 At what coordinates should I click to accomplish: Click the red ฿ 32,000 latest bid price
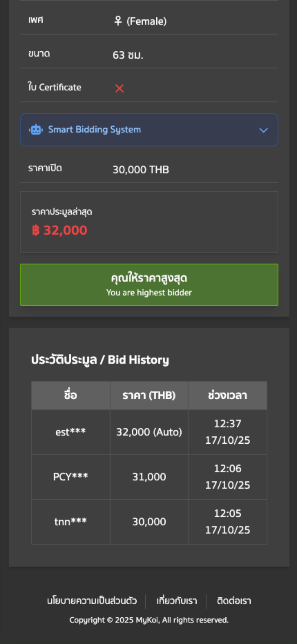(x=60, y=230)
